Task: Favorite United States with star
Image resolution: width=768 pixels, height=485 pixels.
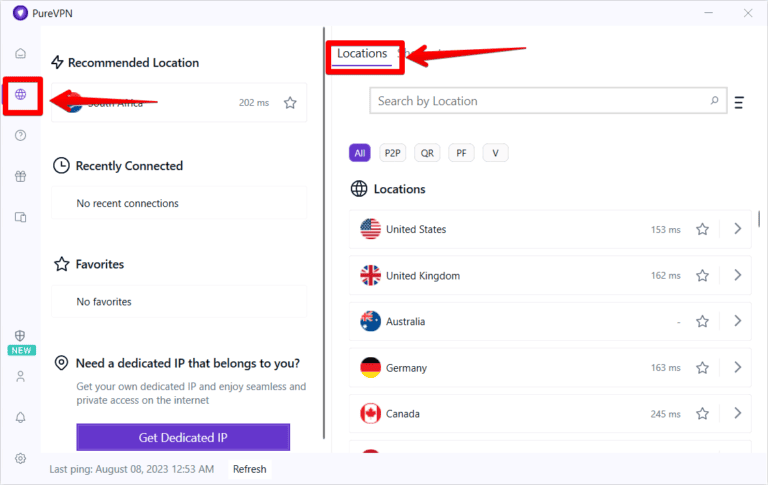Action: coord(702,229)
